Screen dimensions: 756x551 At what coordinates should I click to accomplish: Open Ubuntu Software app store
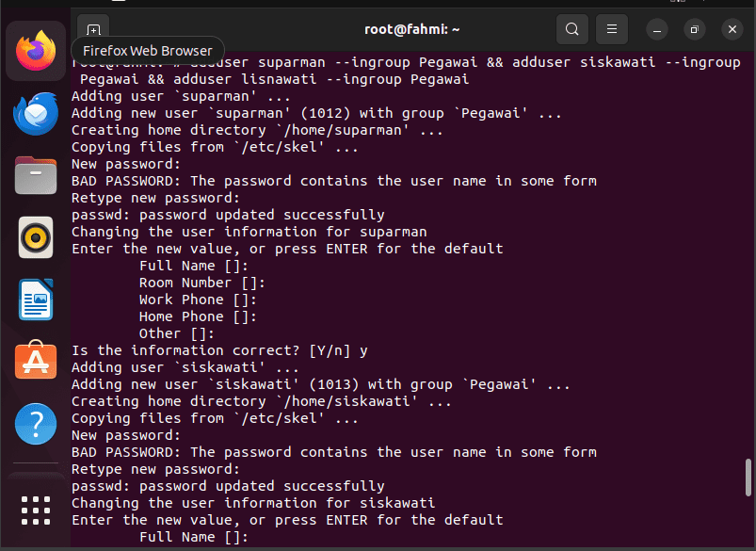[36, 360]
